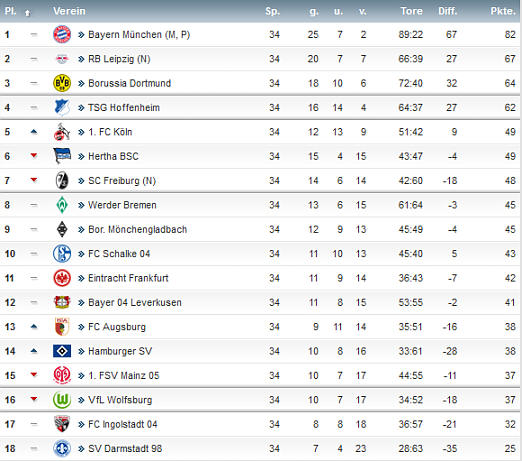This screenshot has width=522, height=461.
Task: Click the Werder Bremen green diamond logo
Action: pos(62,205)
